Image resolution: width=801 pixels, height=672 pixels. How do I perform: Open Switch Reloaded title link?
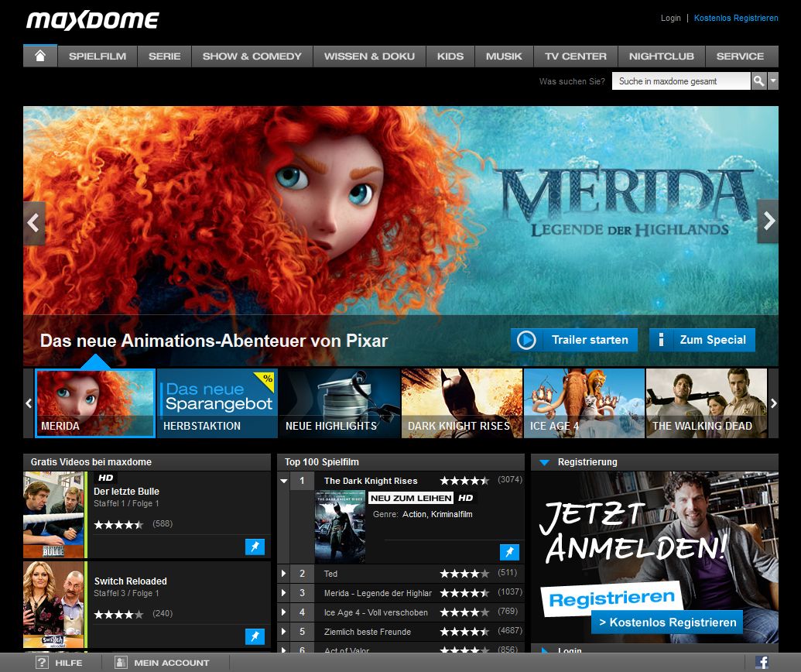point(130,581)
